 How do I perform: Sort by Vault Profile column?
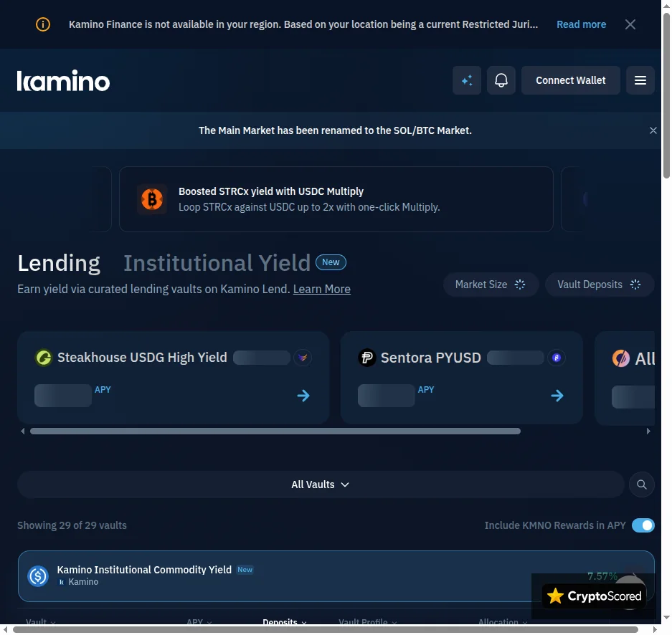click(x=368, y=621)
